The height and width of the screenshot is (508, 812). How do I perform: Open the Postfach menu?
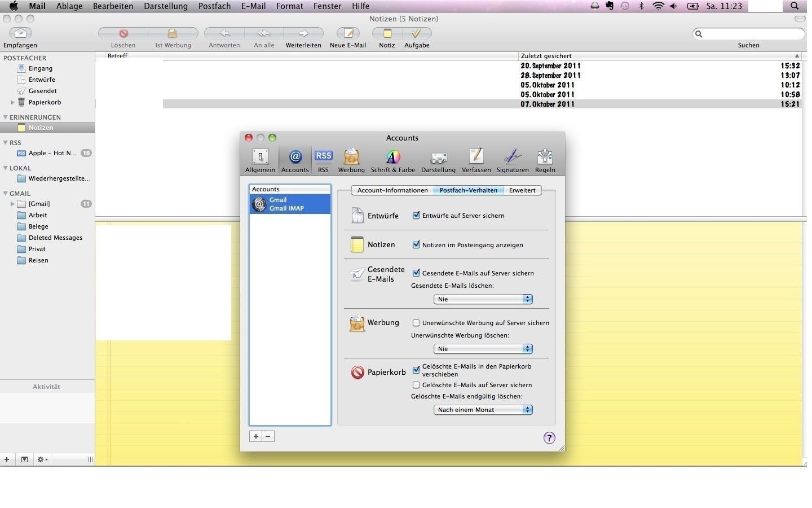click(214, 6)
